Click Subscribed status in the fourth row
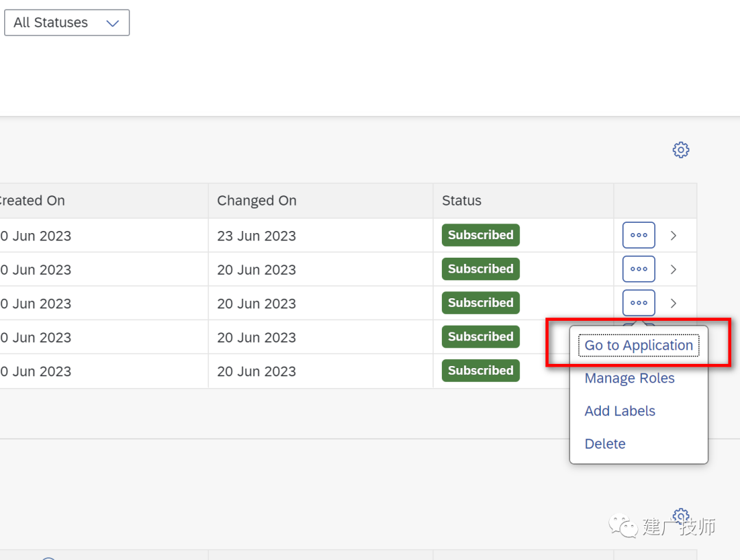740x560 pixels. point(480,337)
